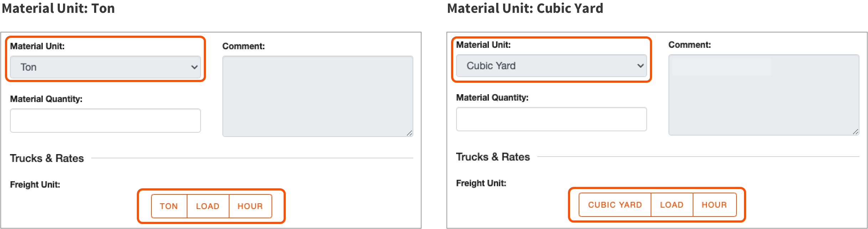The width and height of the screenshot is (868, 229).
Task: Click Material Unit label in Cubic Yard panel
Action: tap(483, 45)
